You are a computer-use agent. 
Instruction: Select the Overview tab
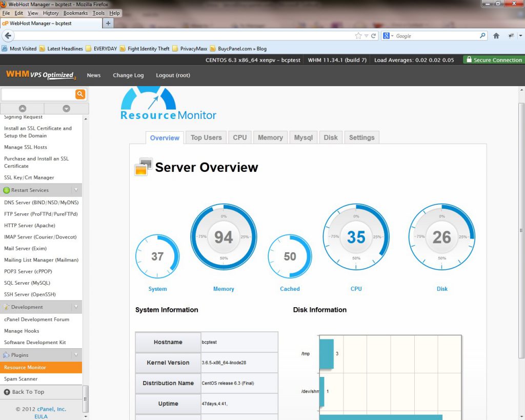[x=165, y=137]
